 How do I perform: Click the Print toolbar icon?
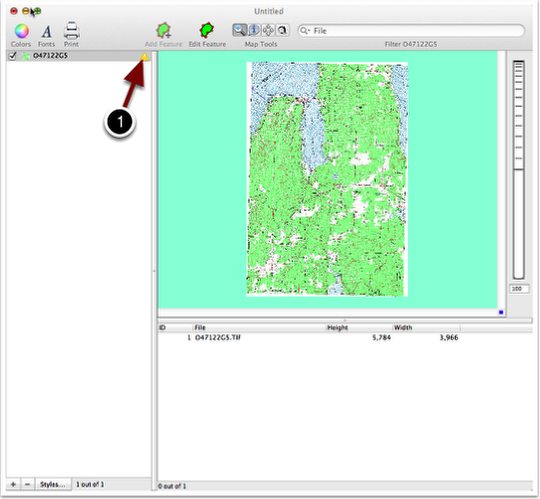(x=71, y=31)
